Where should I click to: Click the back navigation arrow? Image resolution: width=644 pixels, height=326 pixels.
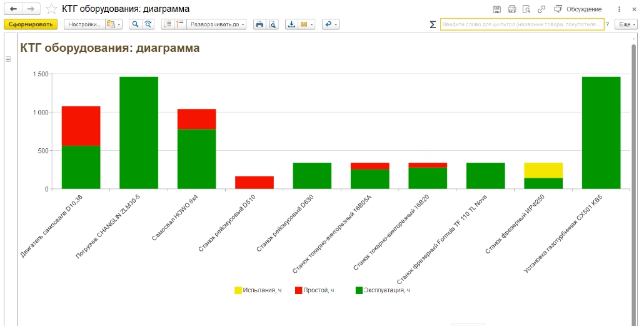pos(13,9)
